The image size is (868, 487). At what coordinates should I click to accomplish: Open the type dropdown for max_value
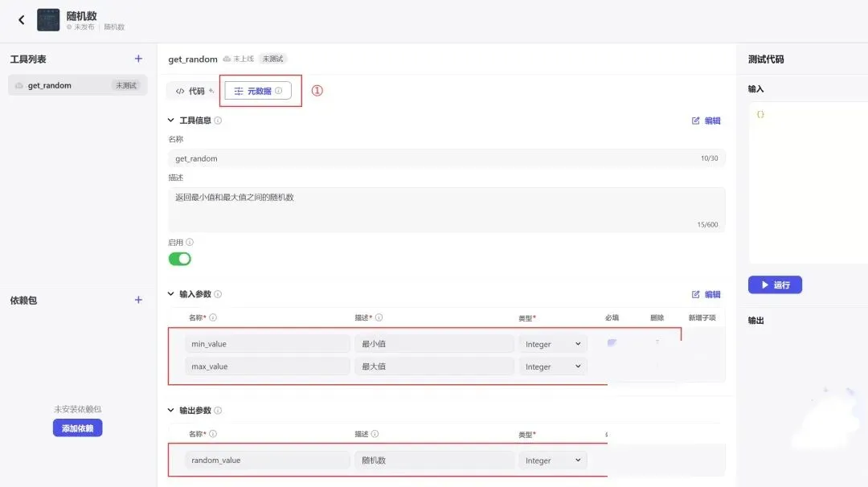click(553, 366)
